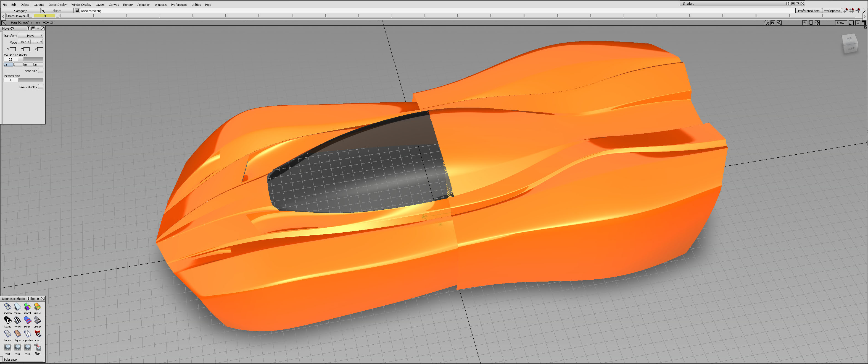Open the Render menu
The width and height of the screenshot is (868, 364).
128,5
